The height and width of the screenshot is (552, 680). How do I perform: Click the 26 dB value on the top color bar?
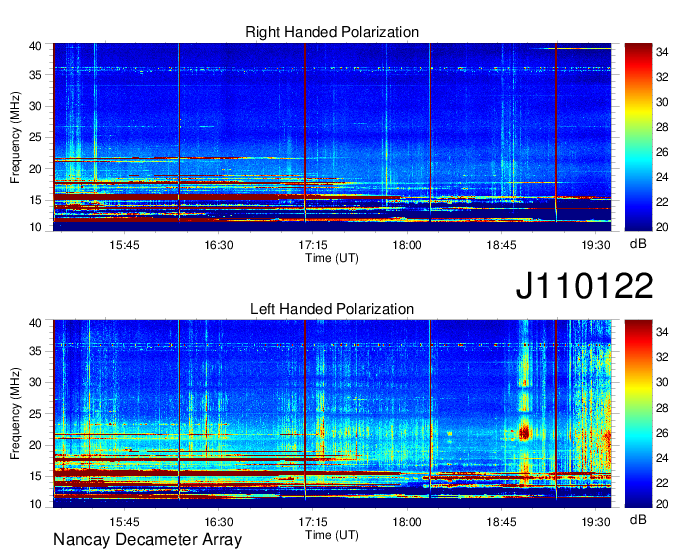click(x=662, y=152)
